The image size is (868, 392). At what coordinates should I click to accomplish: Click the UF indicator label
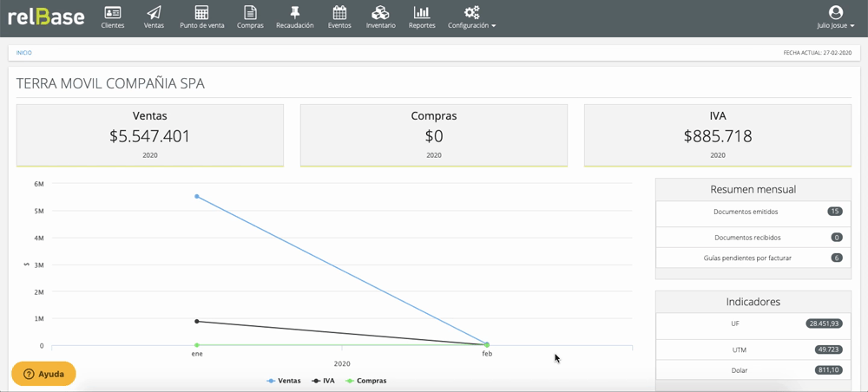point(735,323)
